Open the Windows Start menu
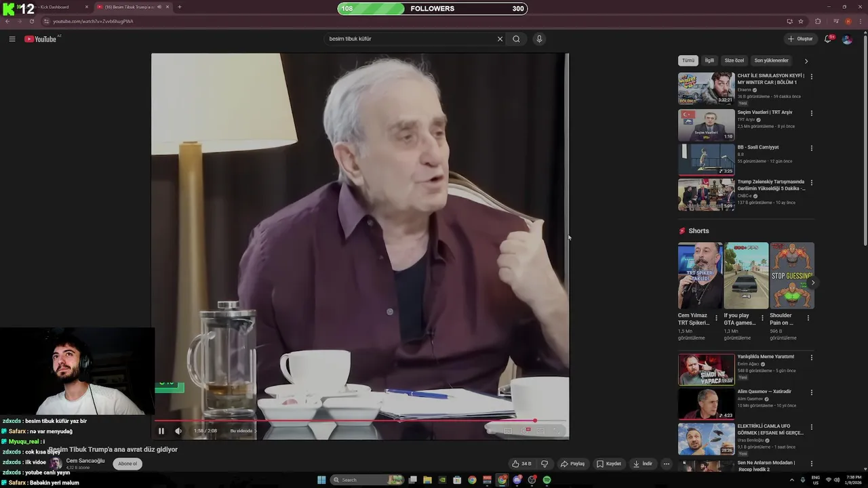Screen dimensions: 868x488 click(x=321, y=480)
